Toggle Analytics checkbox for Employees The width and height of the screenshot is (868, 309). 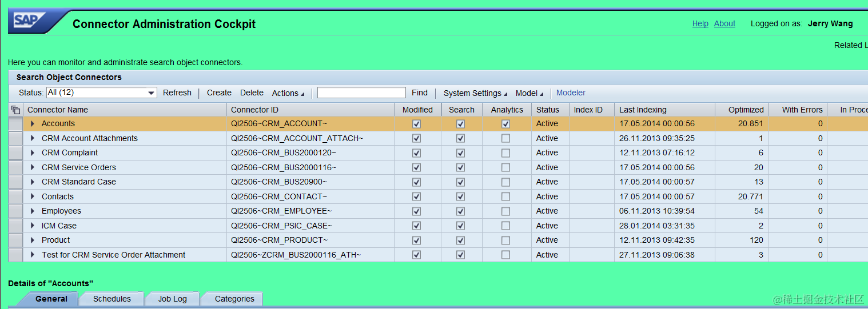point(505,211)
